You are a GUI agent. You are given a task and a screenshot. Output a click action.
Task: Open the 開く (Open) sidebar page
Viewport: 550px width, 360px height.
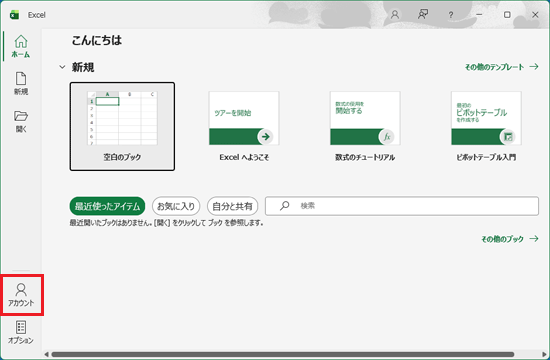[x=21, y=121]
